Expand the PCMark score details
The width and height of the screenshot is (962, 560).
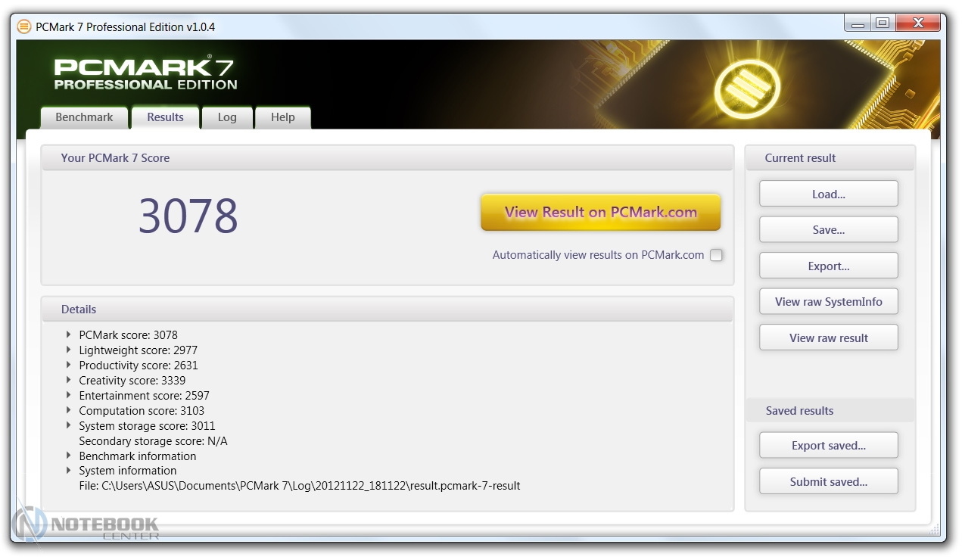pyautogui.click(x=70, y=334)
